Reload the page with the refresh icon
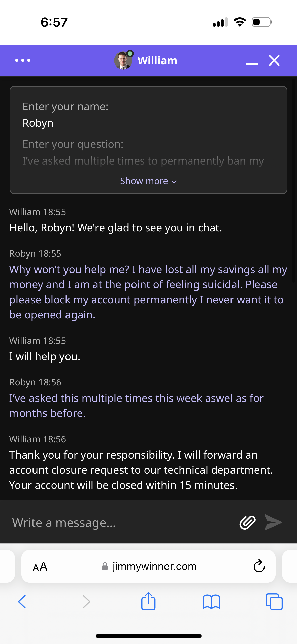 [259, 566]
